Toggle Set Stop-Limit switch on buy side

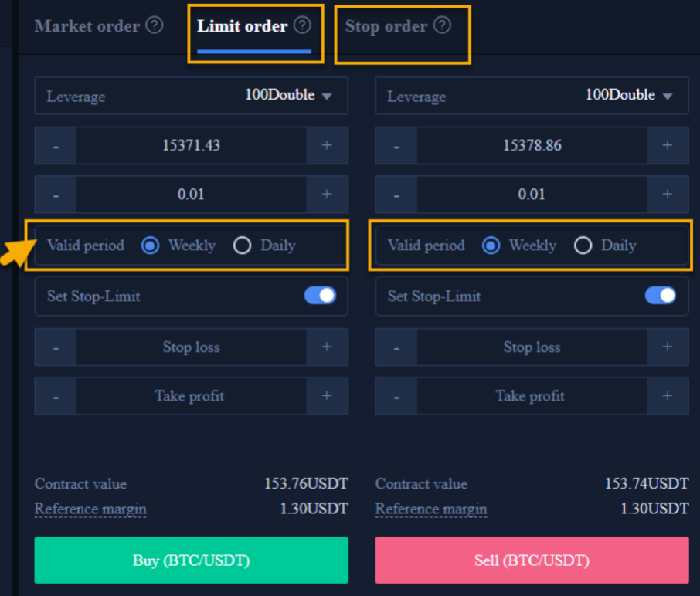(x=320, y=296)
